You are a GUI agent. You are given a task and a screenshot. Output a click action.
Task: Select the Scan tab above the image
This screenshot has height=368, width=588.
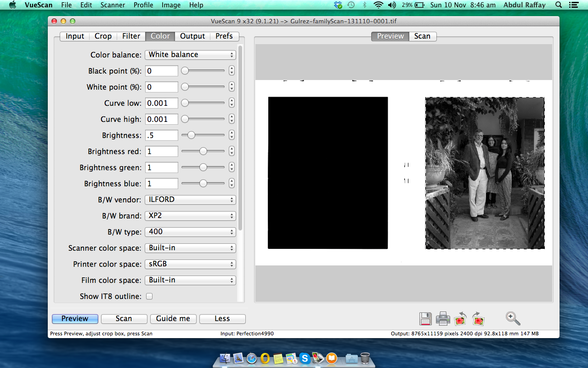(422, 36)
